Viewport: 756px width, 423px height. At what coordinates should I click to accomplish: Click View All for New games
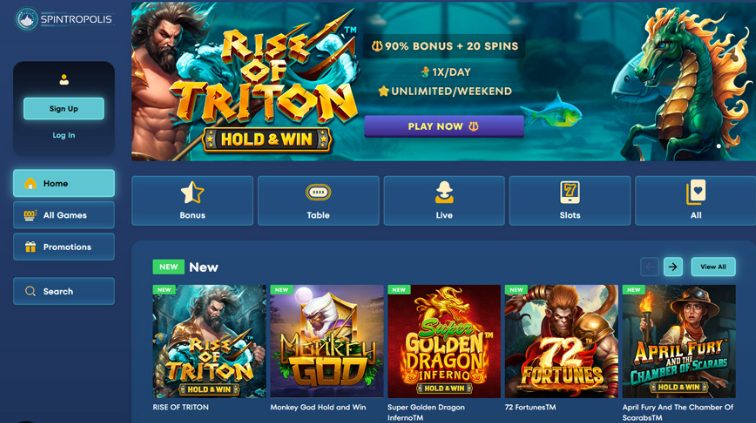click(713, 267)
